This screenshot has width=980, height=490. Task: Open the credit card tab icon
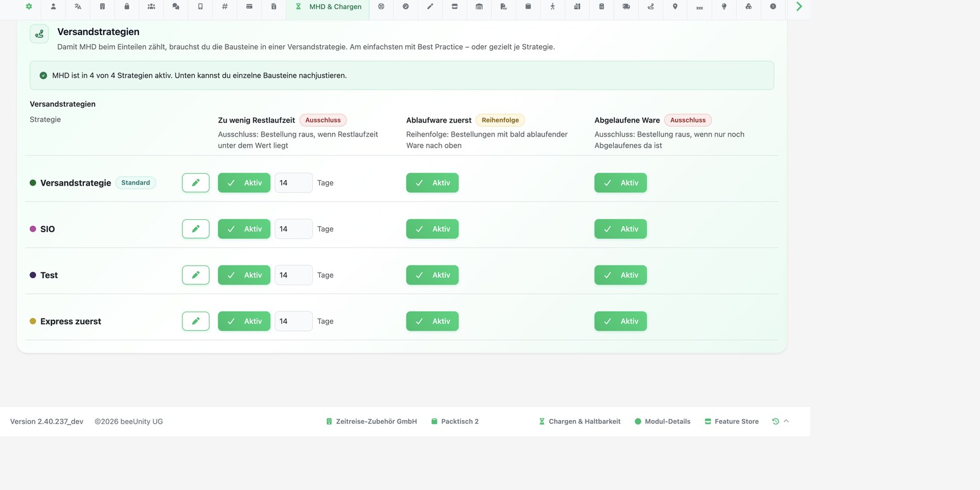tap(249, 7)
